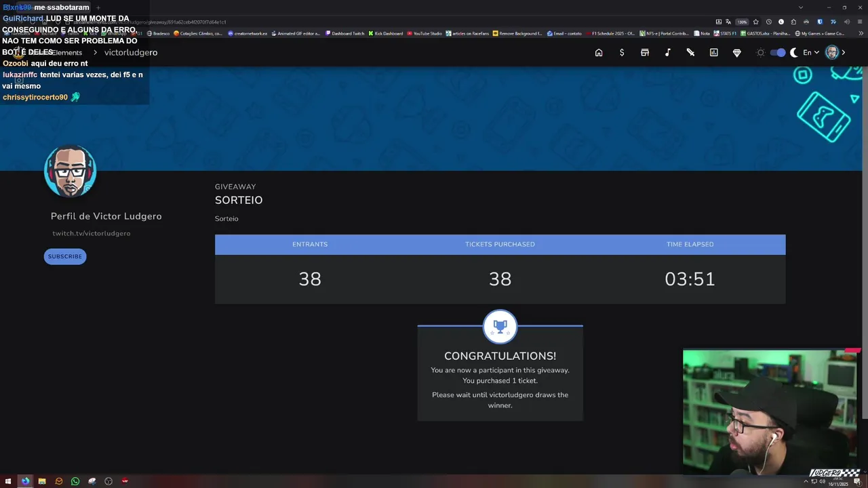The height and width of the screenshot is (488, 868).
Task: Open WhatsApp from the taskbar
Action: (x=75, y=481)
